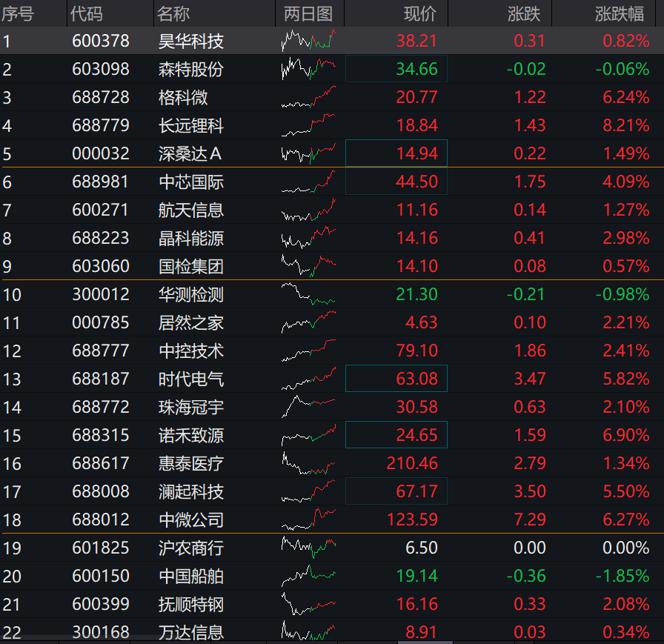This screenshot has height=644, width=664.
Task: Open two-day chart for 华测检测
Action: (308, 294)
